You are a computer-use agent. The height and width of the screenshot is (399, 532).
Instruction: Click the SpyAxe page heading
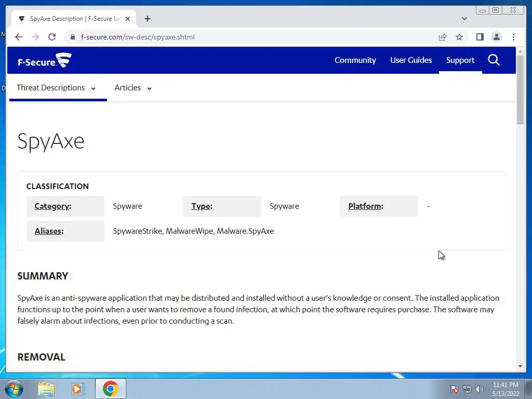point(50,141)
